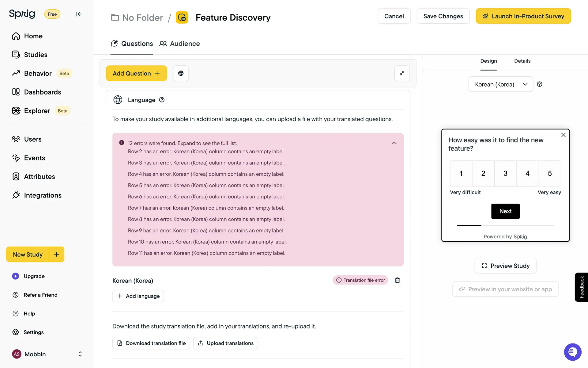Expand Mobbin account switcher

80,354
